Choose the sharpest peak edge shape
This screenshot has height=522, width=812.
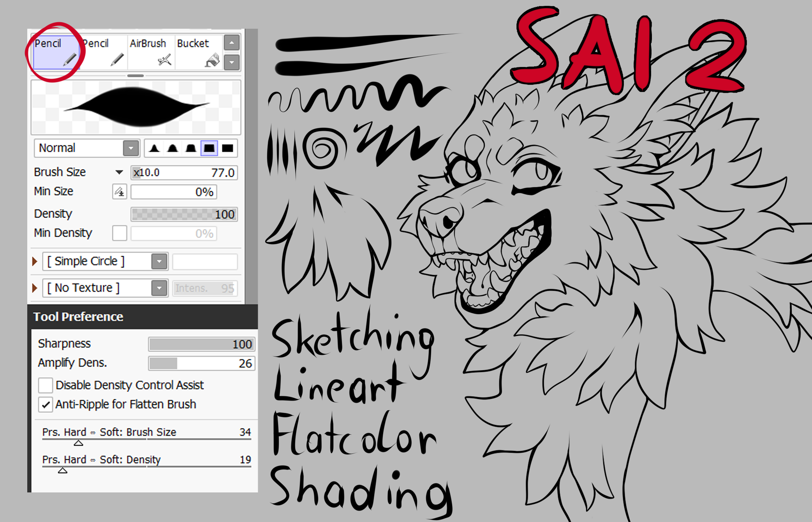click(x=154, y=148)
